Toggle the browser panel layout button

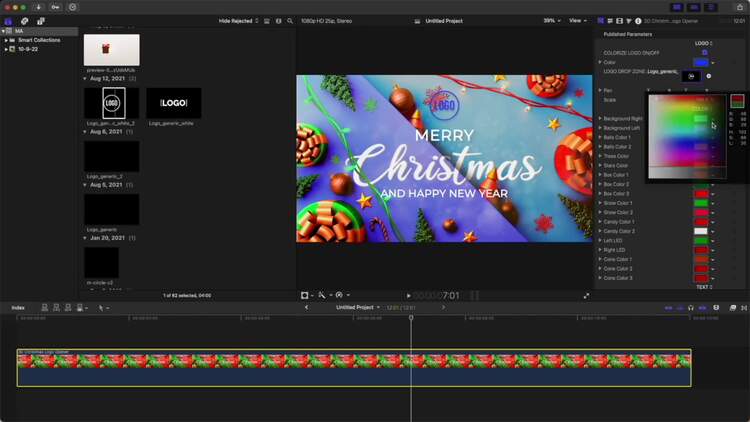(x=676, y=7)
